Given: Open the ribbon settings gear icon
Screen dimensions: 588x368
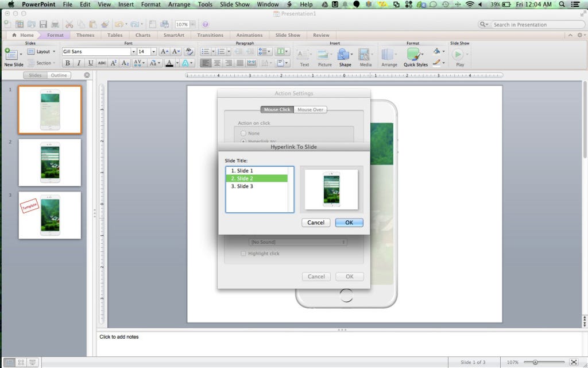Looking at the screenshot, I should pyautogui.click(x=580, y=35).
